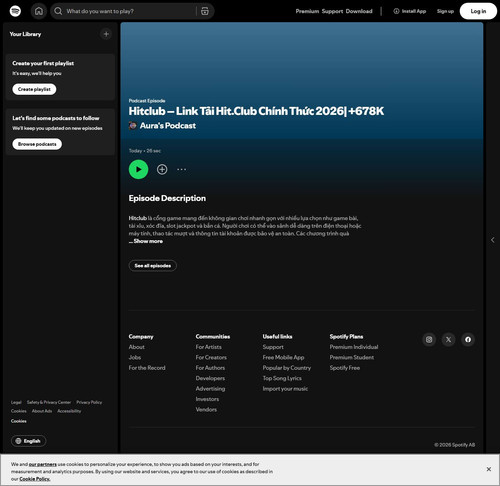Click the Log in button
Image resolution: width=500 pixels, height=486 pixels.
point(478,11)
